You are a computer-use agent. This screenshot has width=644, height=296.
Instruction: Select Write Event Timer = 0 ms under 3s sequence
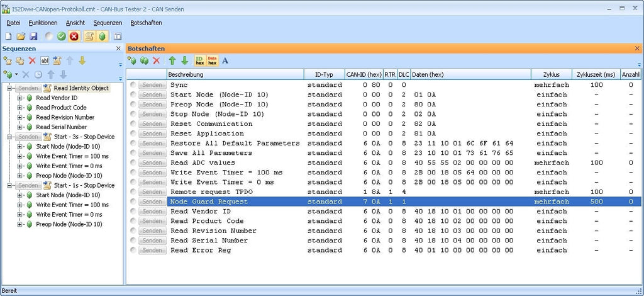coord(69,166)
